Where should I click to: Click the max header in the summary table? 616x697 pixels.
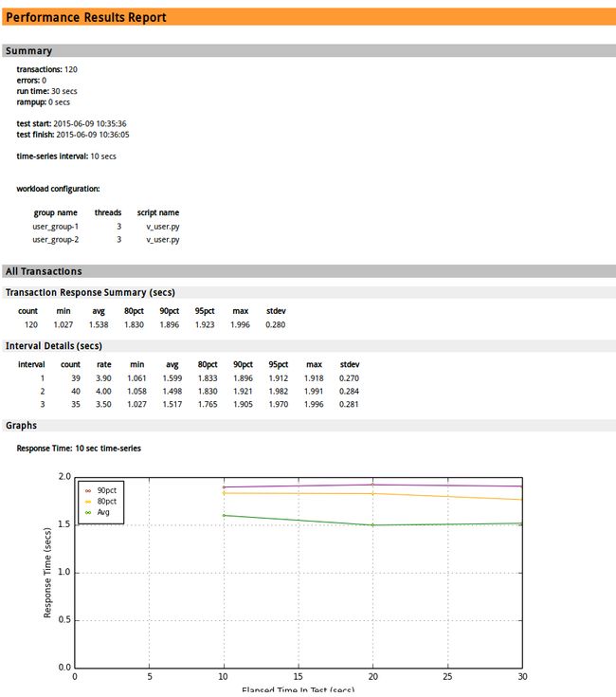point(241,311)
